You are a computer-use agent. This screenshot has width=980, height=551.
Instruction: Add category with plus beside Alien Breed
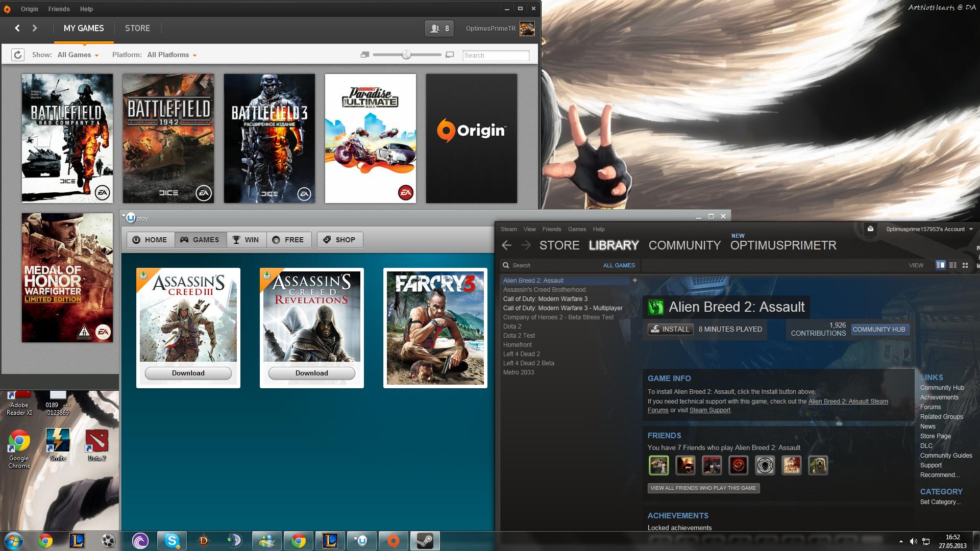[635, 280]
